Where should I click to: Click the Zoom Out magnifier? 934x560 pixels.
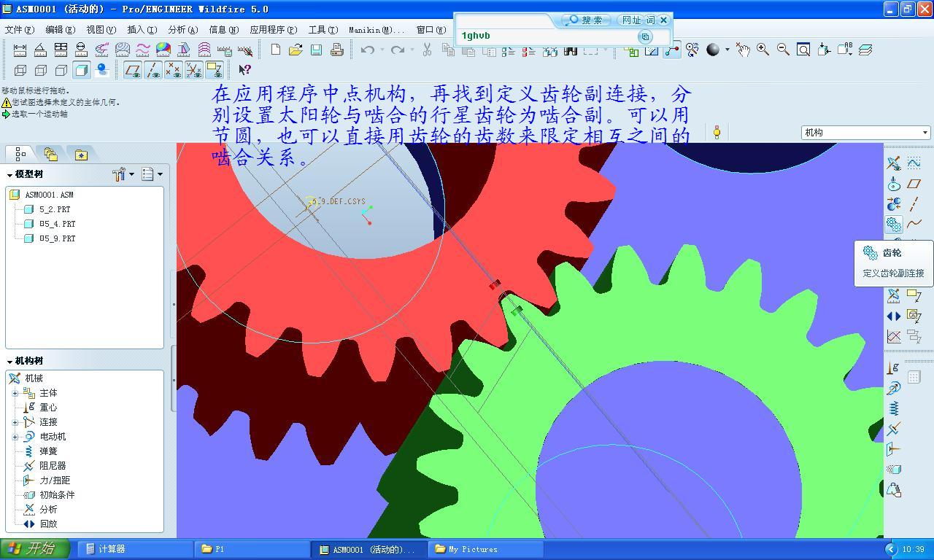pos(783,50)
